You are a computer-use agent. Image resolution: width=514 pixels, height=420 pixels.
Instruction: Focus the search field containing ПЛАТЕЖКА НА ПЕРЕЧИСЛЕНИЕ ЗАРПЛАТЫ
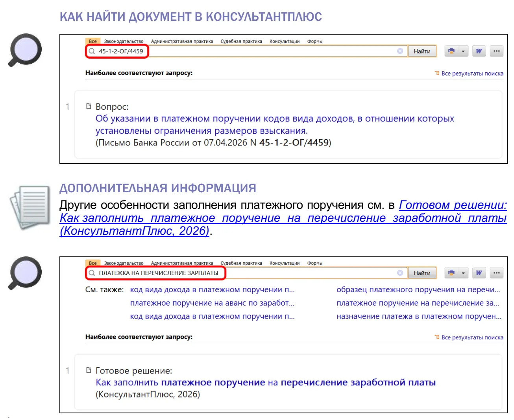(x=247, y=273)
